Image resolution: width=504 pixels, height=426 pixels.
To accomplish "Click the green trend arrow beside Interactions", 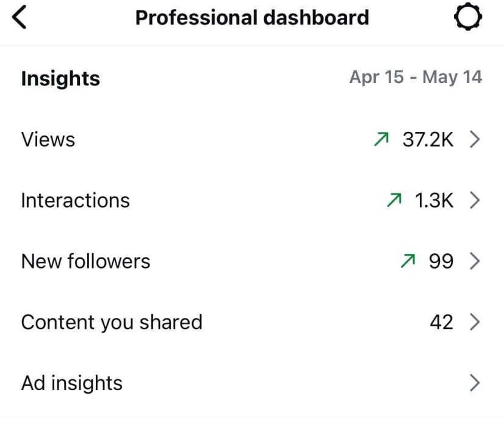I will [394, 201].
